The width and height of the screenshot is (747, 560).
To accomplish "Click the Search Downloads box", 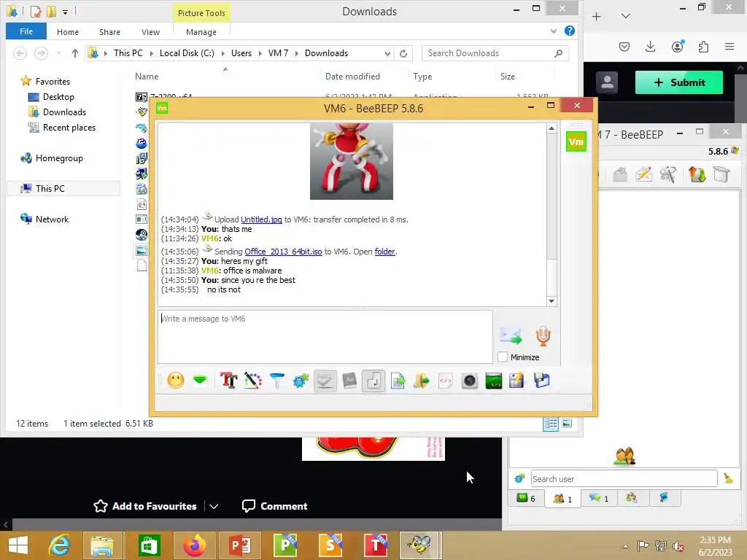I will [x=495, y=53].
